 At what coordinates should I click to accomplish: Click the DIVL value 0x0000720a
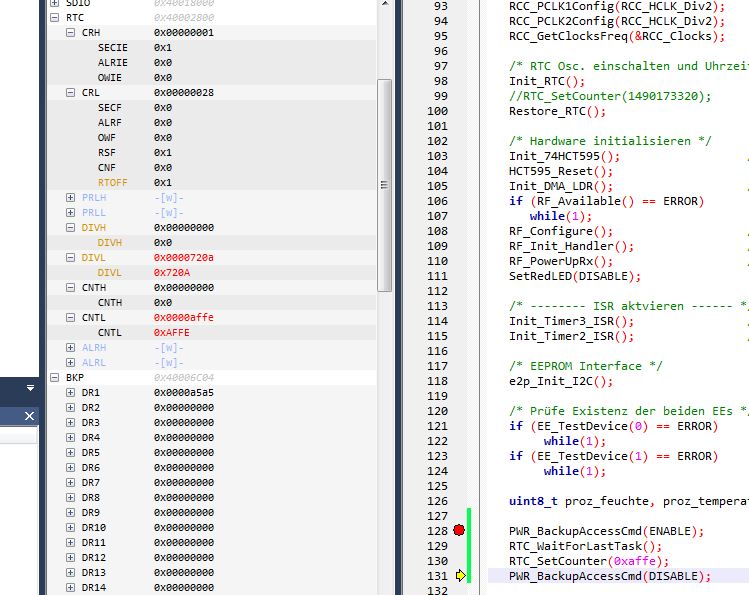pos(184,257)
